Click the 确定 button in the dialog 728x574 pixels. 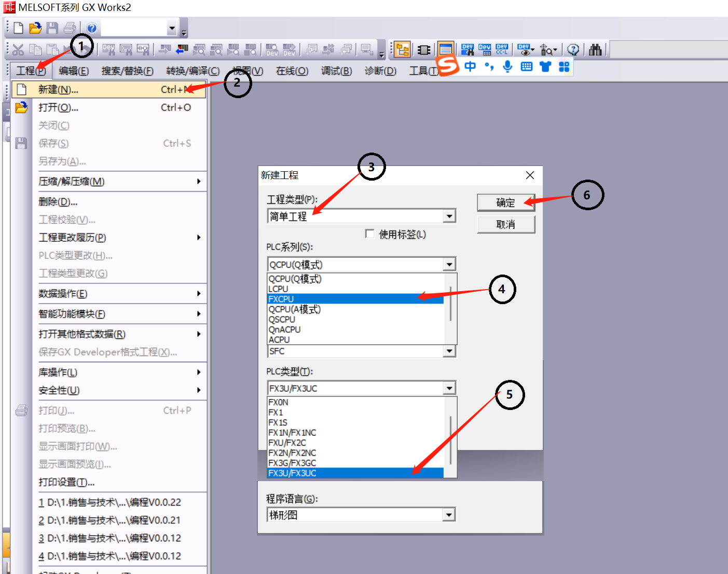click(506, 202)
